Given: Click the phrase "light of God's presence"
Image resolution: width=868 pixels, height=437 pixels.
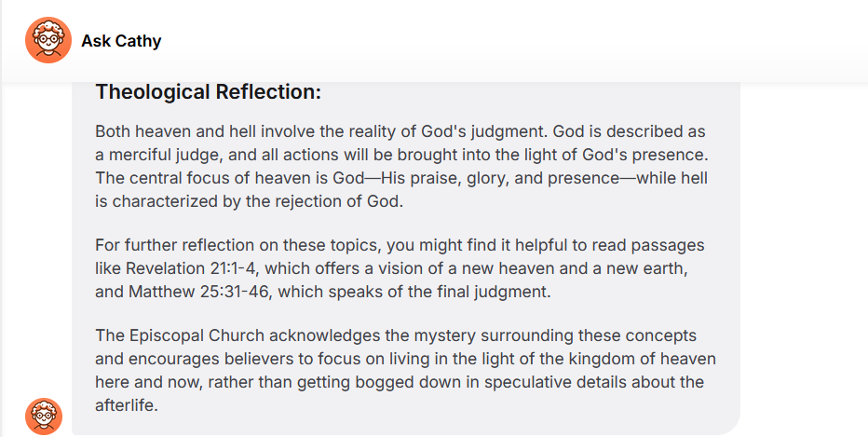Looking at the screenshot, I should pos(610,153).
